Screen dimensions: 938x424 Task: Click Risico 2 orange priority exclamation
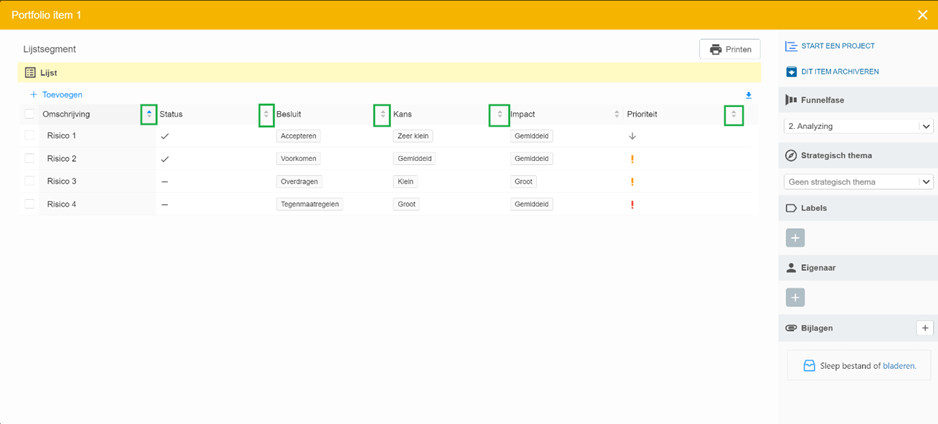(632, 159)
